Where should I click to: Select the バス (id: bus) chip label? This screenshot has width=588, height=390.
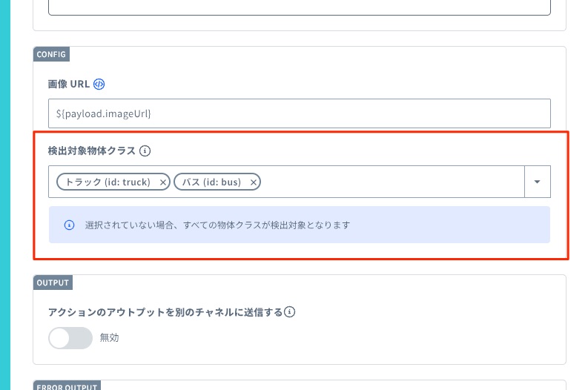[211, 182]
